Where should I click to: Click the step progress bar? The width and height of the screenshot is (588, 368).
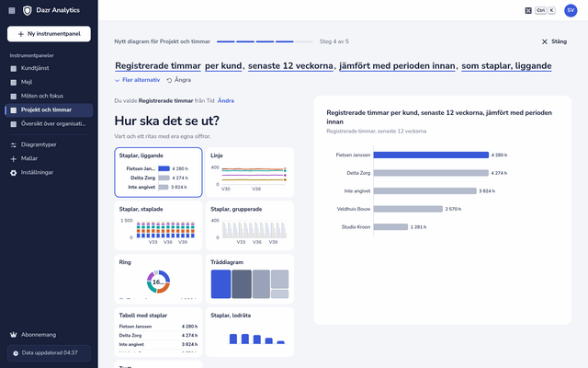pos(265,41)
